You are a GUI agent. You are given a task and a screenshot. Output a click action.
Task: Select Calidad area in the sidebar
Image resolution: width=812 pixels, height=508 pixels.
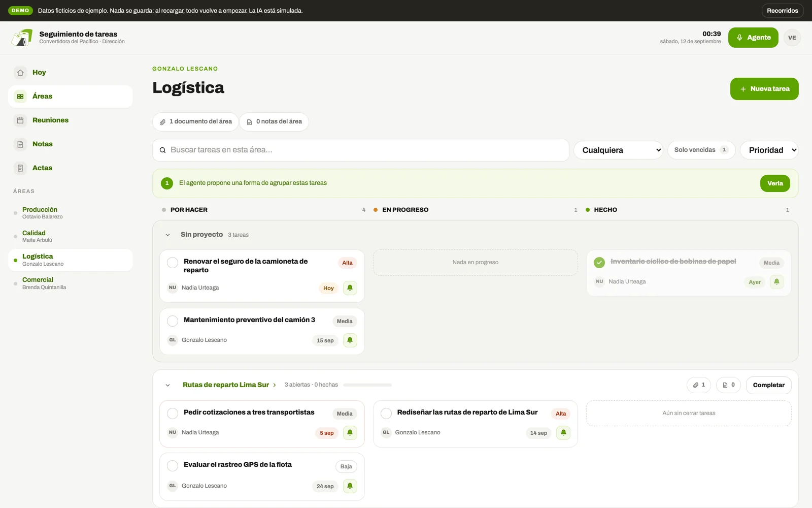pyautogui.click(x=71, y=236)
